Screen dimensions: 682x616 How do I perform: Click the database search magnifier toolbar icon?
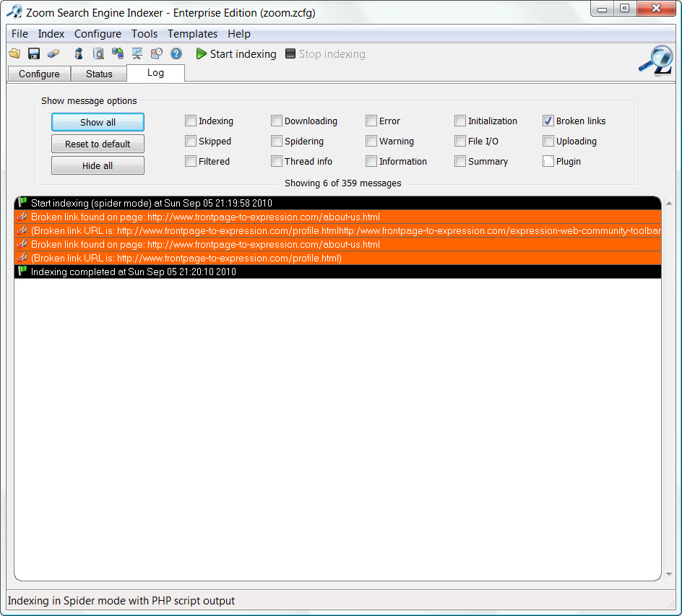(x=99, y=53)
